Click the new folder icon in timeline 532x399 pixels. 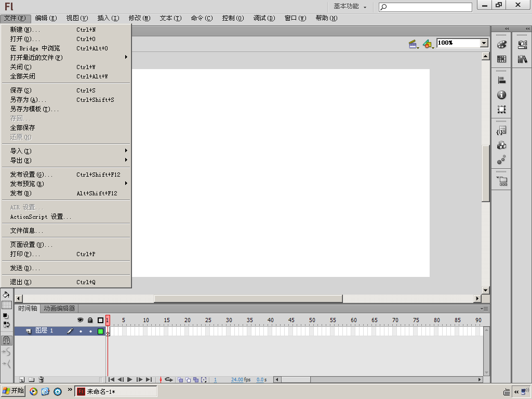(x=31, y=379)
